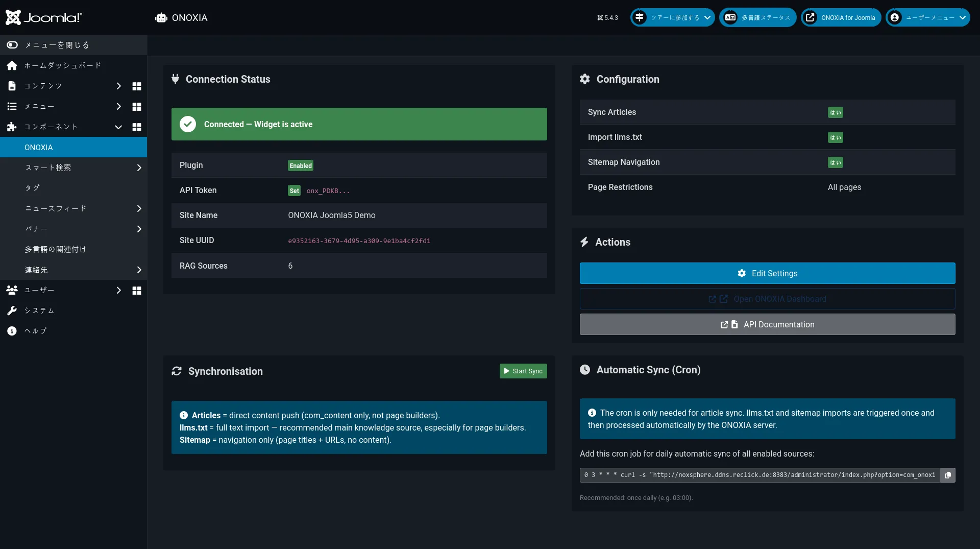Expand ニュースフィード submenu arrow

point(139,208)
